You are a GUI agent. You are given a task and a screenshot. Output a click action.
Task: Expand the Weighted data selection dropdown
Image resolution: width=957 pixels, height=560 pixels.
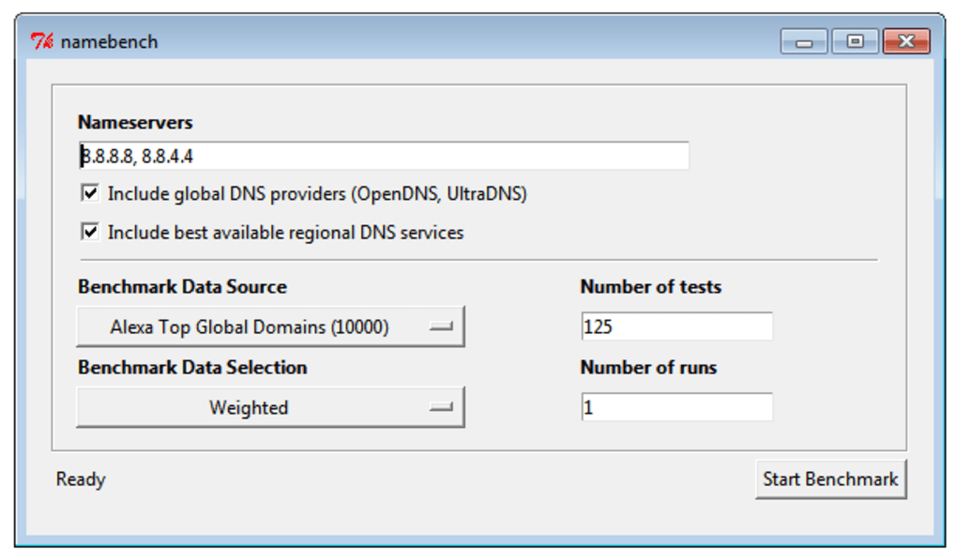coord(270,407)
